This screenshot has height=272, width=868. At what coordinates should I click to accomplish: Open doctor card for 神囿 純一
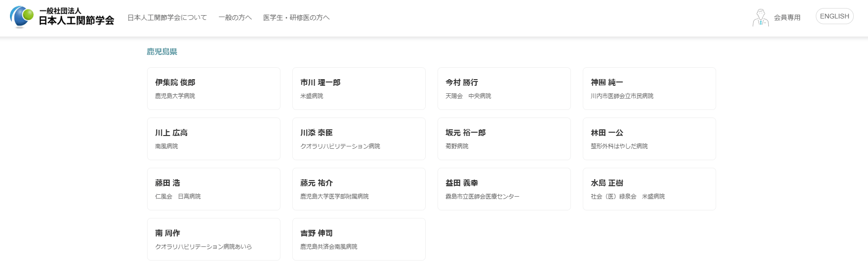coord(649,89)
